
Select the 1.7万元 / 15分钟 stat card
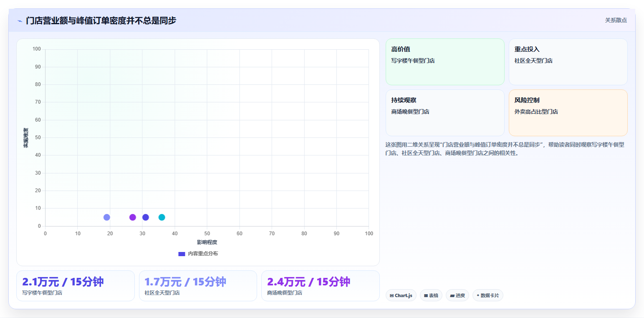198,286
